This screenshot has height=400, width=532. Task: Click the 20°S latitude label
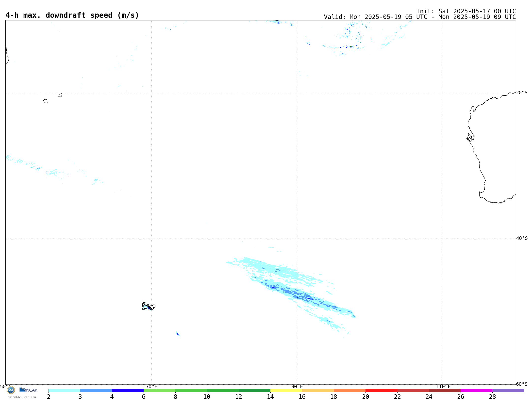point(522,93)
